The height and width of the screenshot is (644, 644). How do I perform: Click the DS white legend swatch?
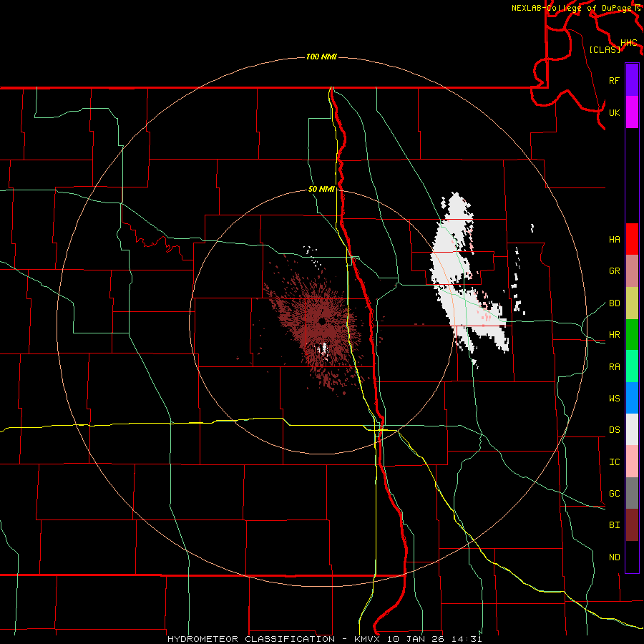tap(632, 429)
